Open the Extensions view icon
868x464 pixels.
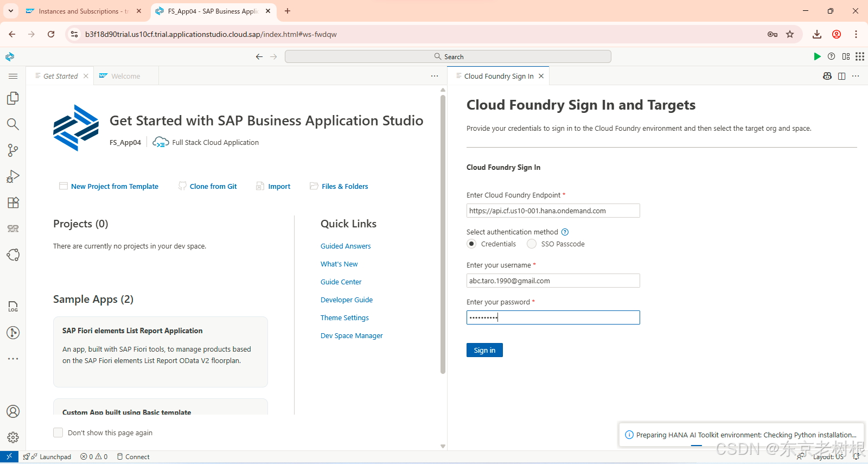13,202
